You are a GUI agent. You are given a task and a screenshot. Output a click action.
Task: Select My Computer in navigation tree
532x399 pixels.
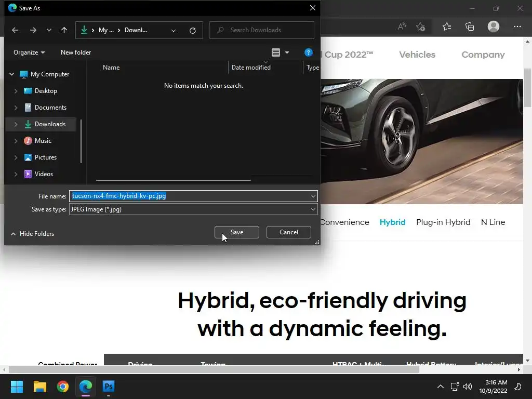coord(50,74)
